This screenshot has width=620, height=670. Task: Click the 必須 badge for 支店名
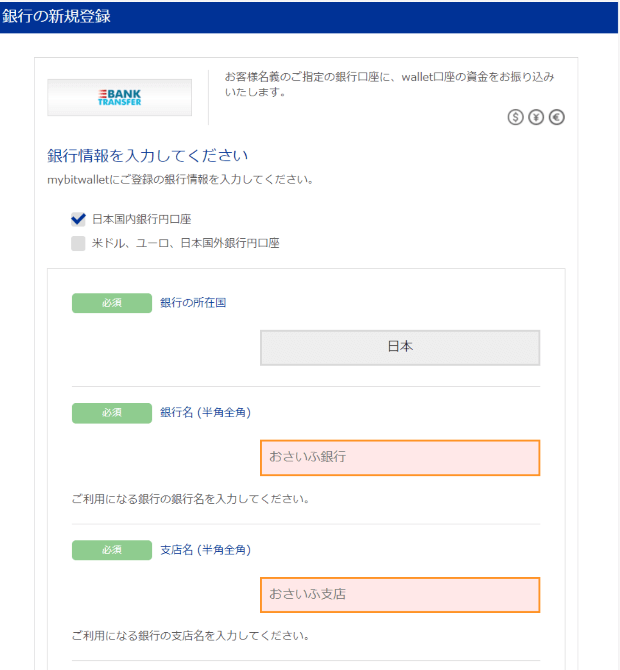click(112, 550)
